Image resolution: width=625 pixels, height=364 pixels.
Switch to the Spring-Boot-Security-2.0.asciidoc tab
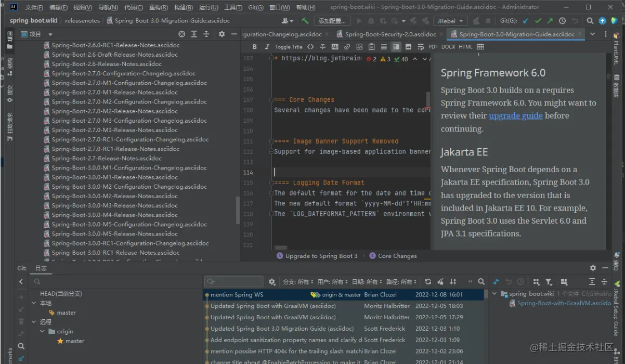pyautogui.click(x=390, y=34)
